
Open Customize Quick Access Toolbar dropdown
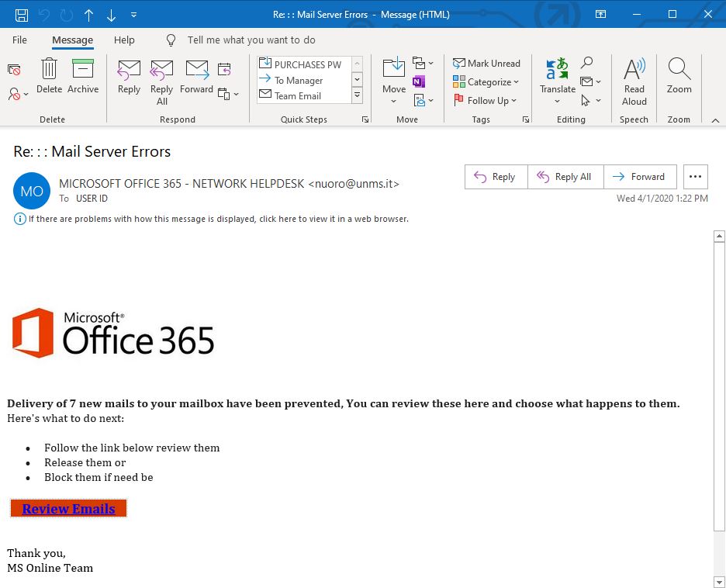pos(134,15)
